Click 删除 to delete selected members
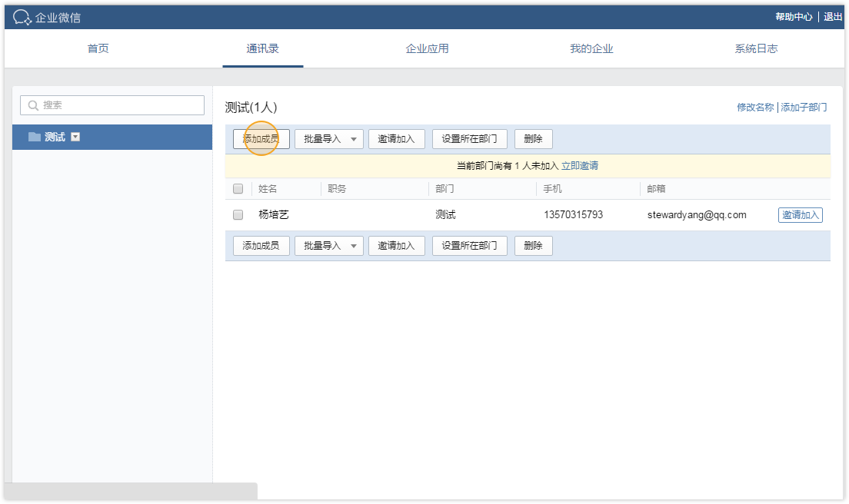The image size is (849, 504). 533,138
